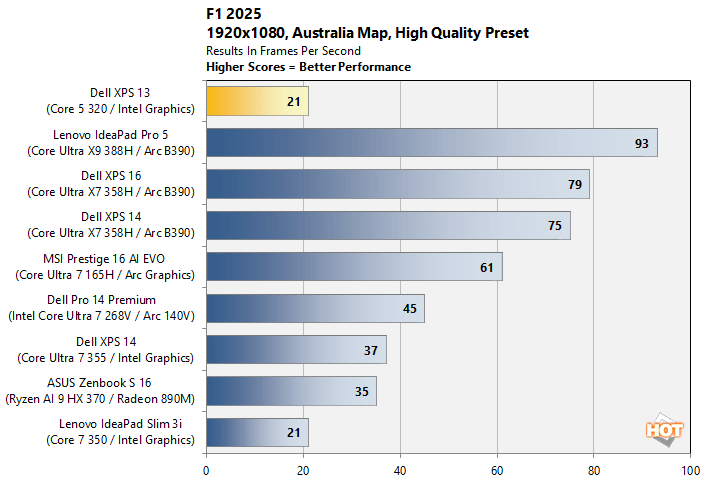Click the bar valued 35
Viewport: 708px width, 480px height.
pos(292,391)
